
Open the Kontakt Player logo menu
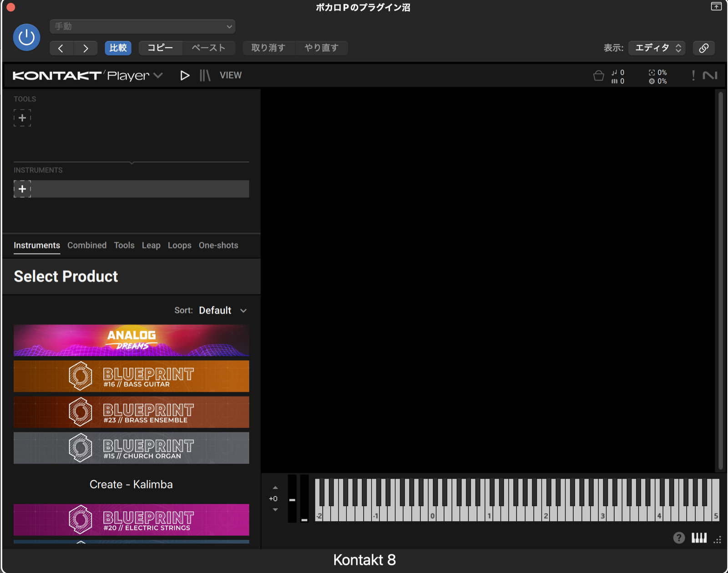[x=87, y=76]
